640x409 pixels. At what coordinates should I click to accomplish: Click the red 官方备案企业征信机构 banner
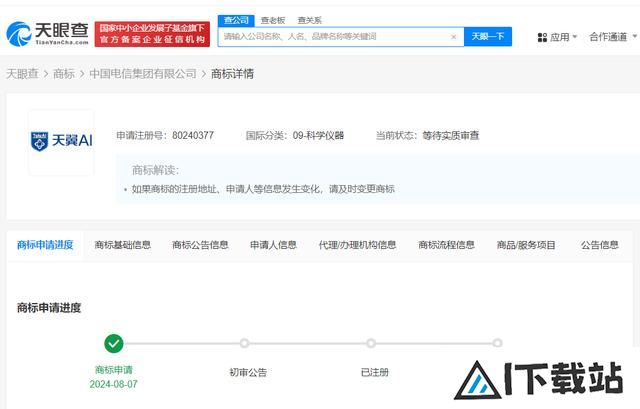click(x=152, y=34)
